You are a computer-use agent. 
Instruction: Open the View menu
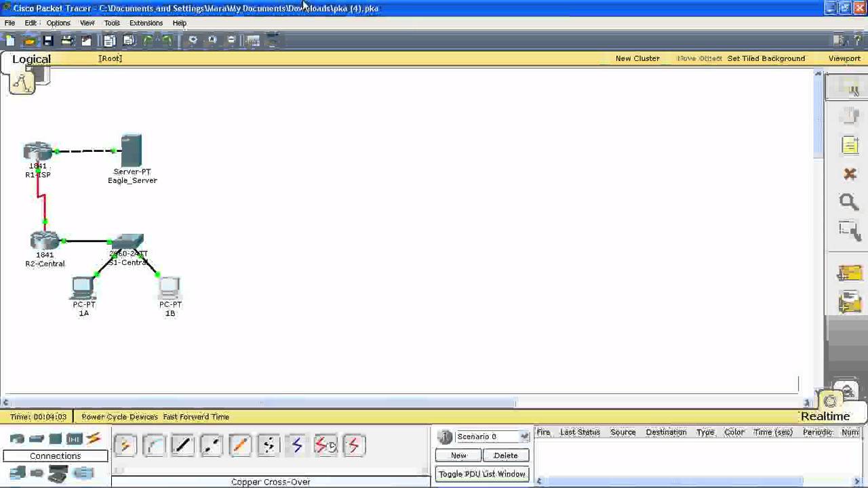[87, 23]
